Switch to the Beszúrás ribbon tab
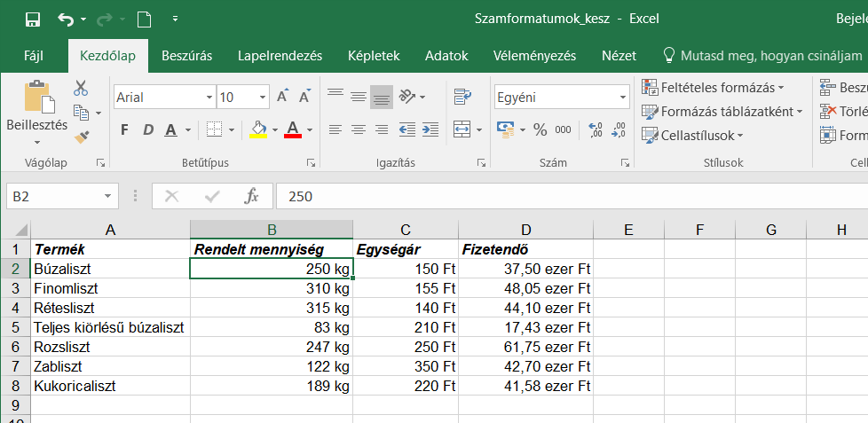 click(x=186, y=56)
